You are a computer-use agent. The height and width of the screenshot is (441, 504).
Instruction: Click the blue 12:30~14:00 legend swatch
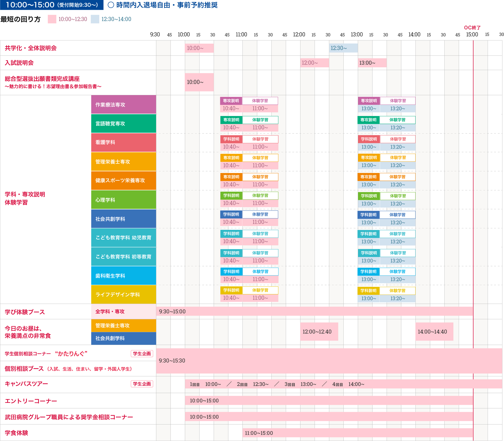click(95, 19)
